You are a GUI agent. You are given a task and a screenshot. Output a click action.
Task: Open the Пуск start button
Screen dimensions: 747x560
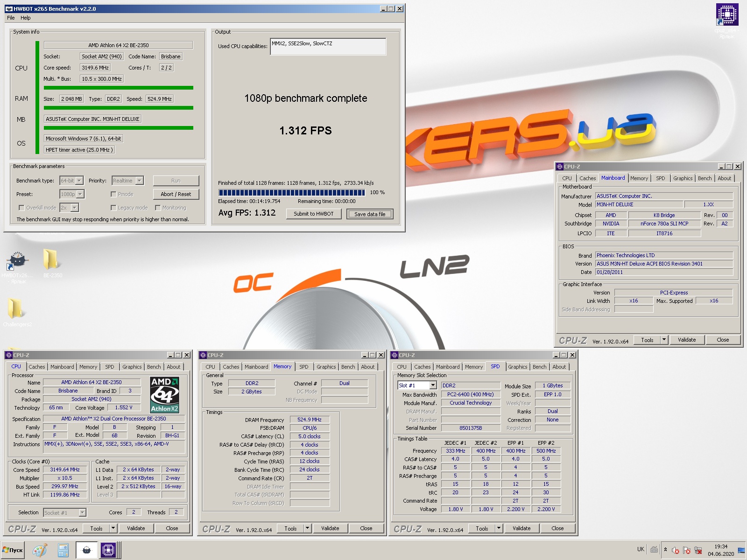coord(13,550)
